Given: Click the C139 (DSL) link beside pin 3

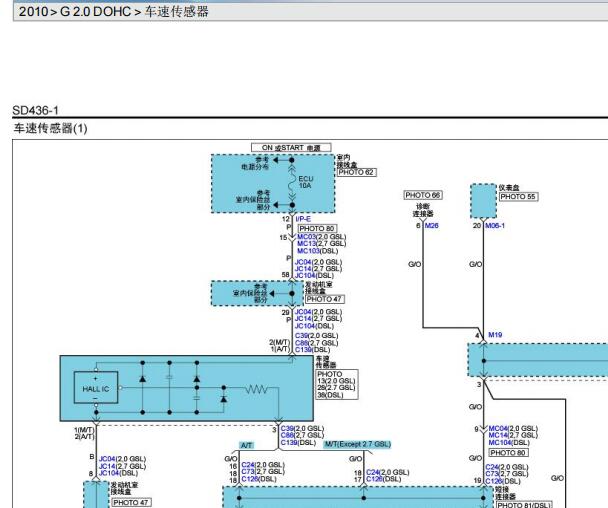Looking at the screenshot, I should 289,442.
